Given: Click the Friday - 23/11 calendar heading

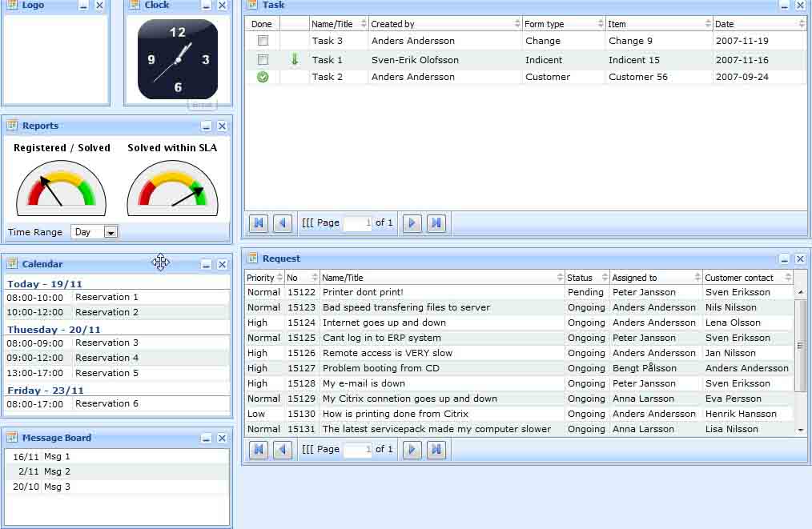Looking at the screenshot, I should [x=45, y=391].
